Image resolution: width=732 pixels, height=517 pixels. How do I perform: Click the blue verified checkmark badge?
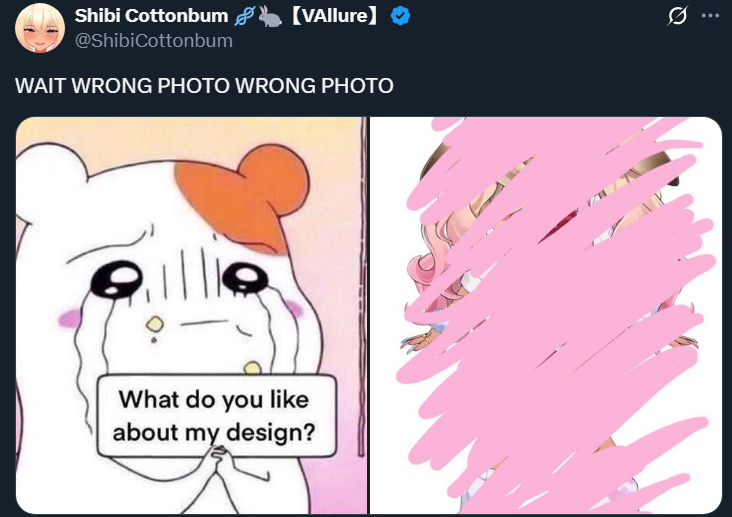click(400, 16)
